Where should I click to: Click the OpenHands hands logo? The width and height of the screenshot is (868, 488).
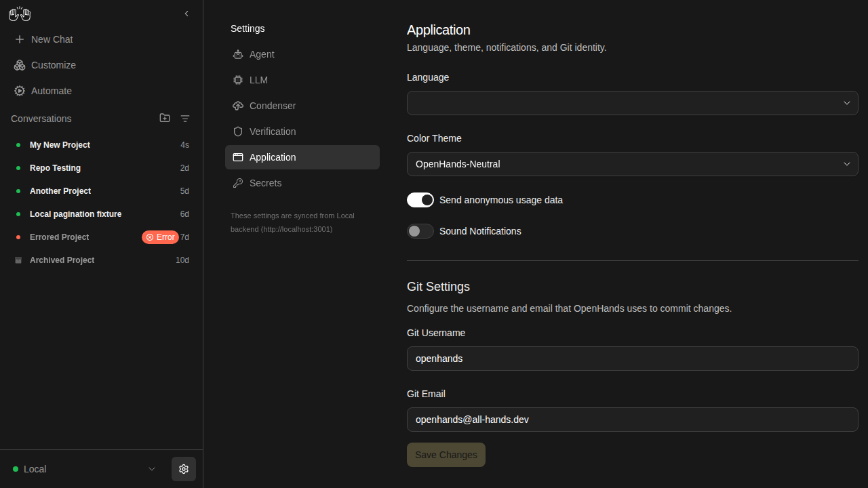(20, 14)
